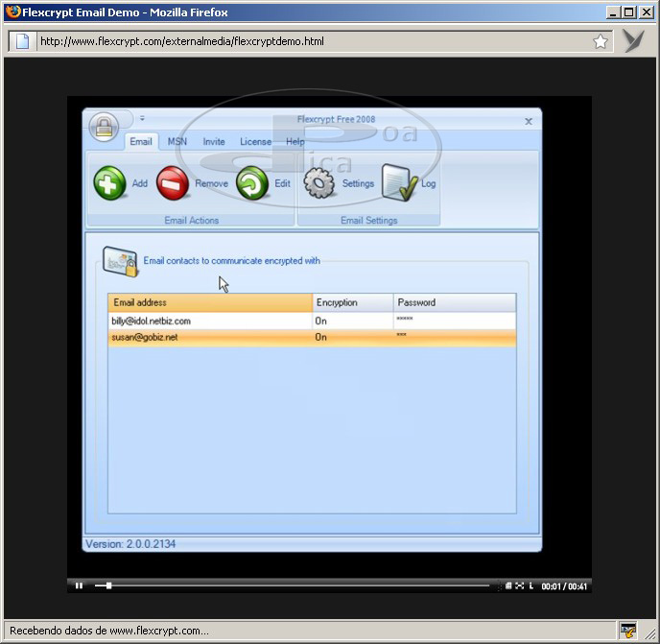Open the Log checklist icon
Viewport: 660px width, 644px height.
398,182
